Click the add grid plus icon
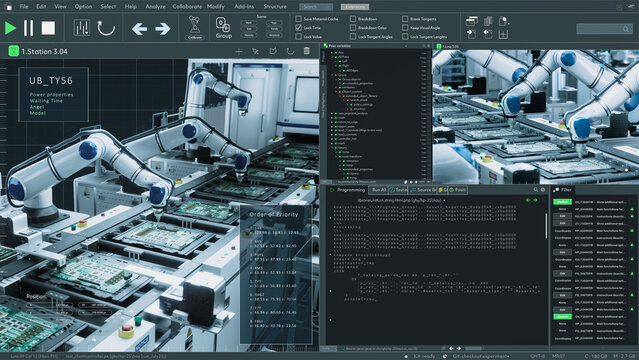Image resolution: width=639 pixels, height=360 pixels. click(x=503, y=35)
